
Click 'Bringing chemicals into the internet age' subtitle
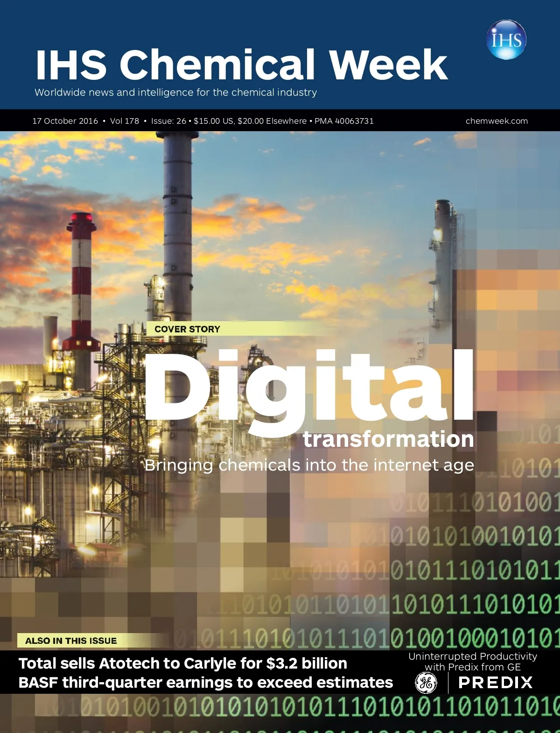click(309, 465)
